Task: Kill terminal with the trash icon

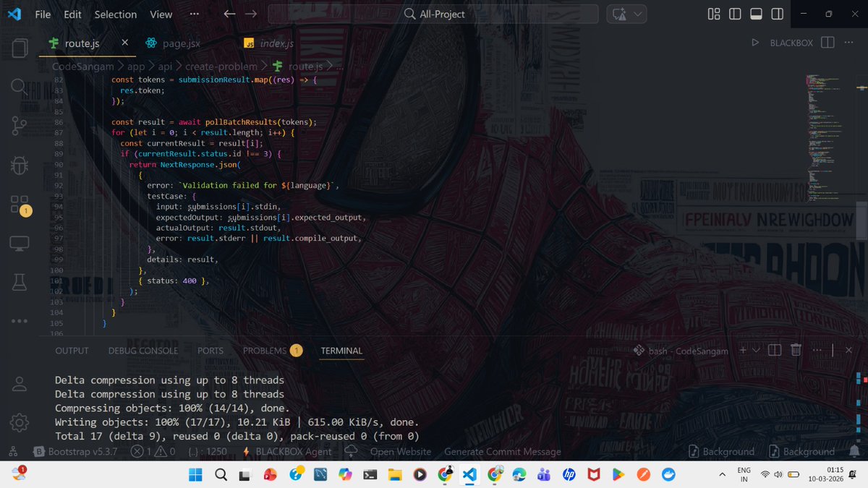Action: point(796,351)
